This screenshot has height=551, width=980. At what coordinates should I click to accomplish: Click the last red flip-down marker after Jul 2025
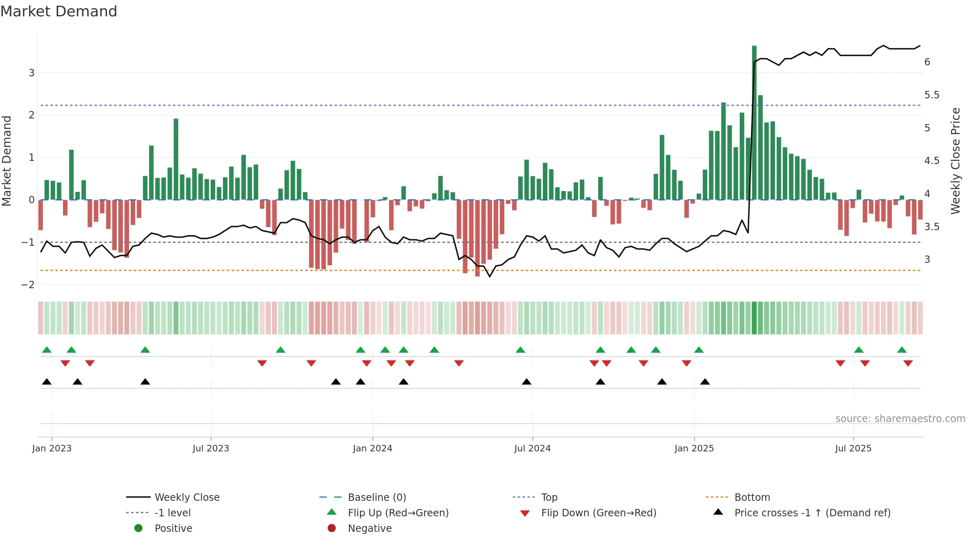pyautogui.click(x=908, y=363)
